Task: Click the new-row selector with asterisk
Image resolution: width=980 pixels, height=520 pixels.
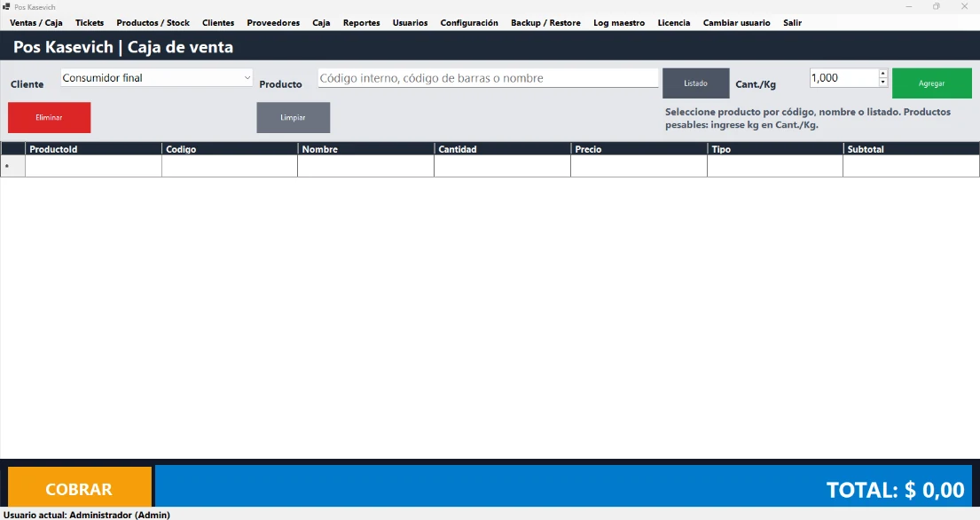Action: [x=12, y=166]
